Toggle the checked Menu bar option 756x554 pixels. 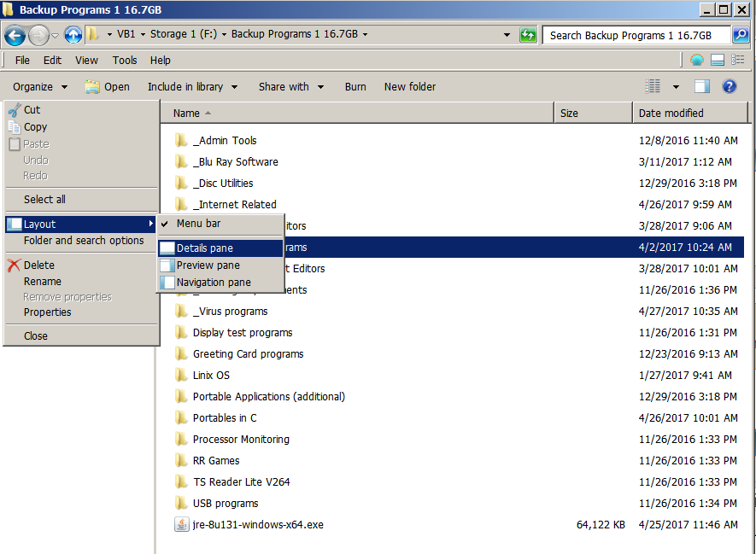pos(198,224)
